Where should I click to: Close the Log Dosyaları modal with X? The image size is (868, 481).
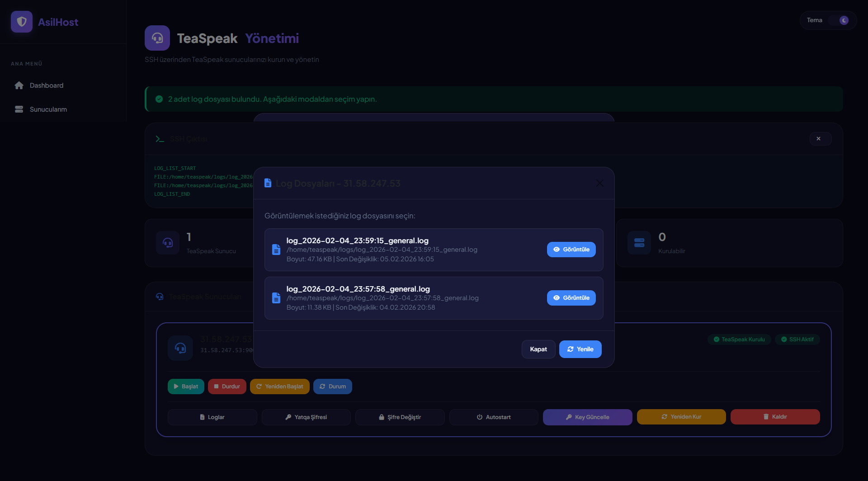click(599, 183)
